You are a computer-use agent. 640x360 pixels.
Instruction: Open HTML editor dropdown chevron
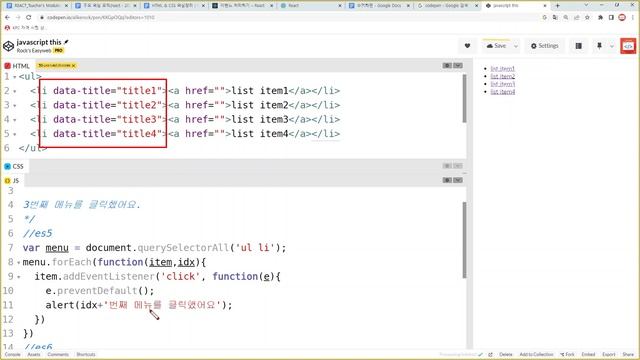tap(458, 65)
